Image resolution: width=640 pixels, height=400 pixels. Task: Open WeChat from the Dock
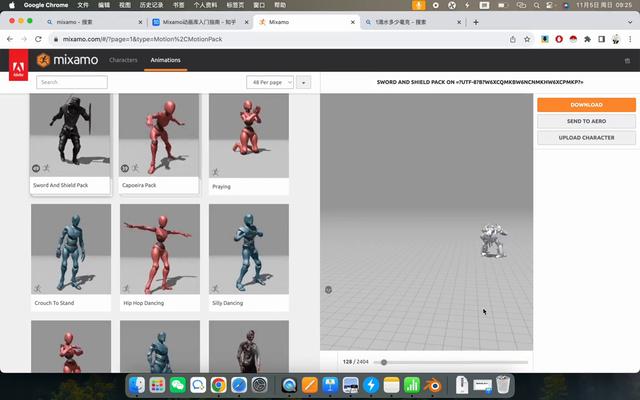click(178, 385)
